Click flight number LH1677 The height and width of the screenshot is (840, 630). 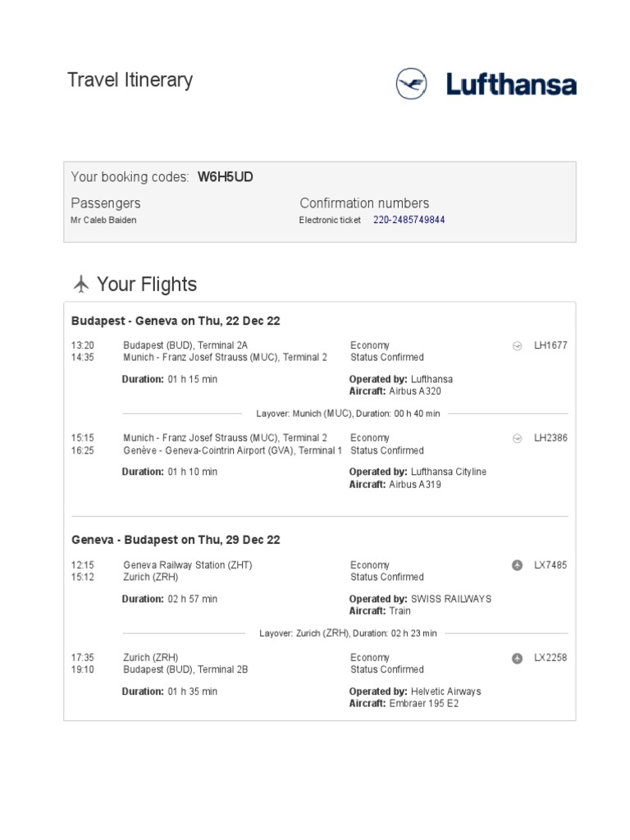pos(550,346)
